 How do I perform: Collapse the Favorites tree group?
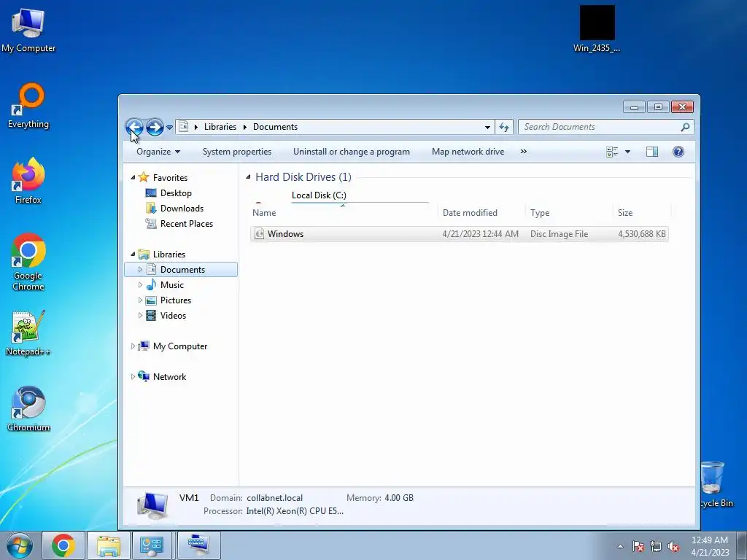(x=133, y=177)
